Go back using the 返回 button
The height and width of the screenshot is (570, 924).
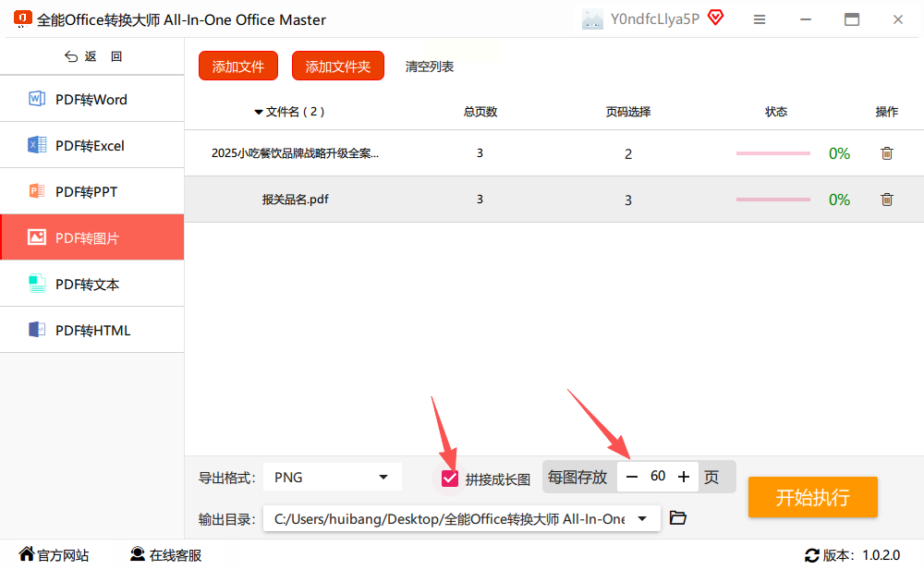point(93,56)
